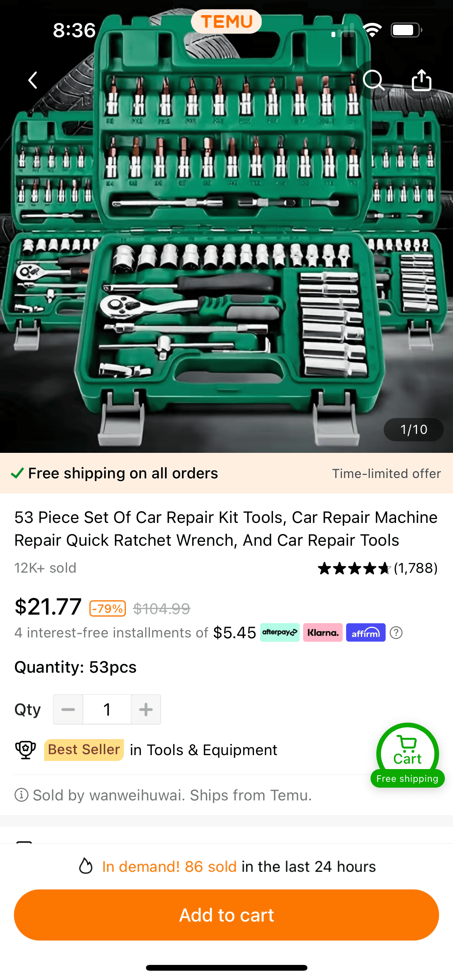Screen dimensions: 453x980
Task: Tap the Free shipping on all orders banner
Action: point(226,473)
